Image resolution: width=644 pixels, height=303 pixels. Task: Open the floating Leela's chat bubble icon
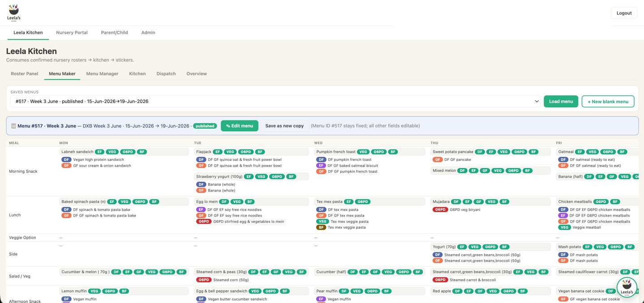click(627, 288)
